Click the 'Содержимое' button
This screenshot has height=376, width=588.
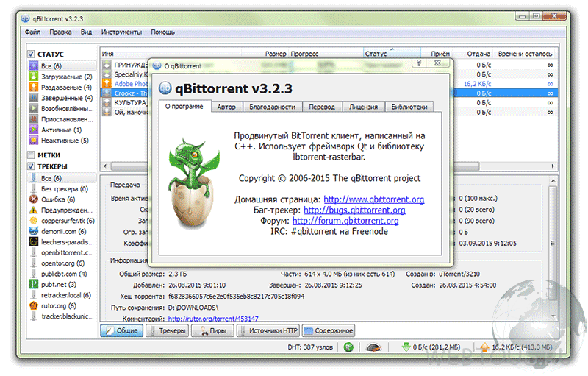(329, 330)
